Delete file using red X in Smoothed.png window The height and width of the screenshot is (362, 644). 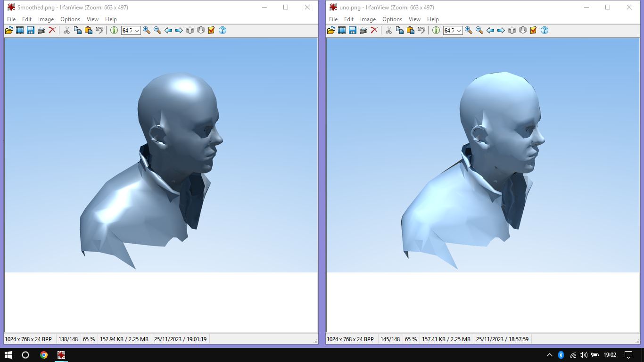coord(52,30)
